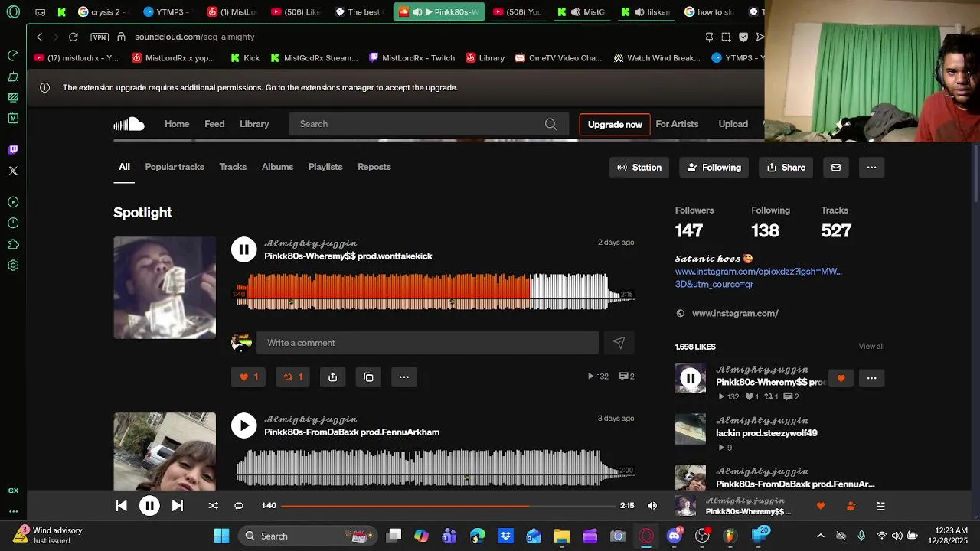Screen dimensions: 980x551
Task: Skip to previous track in player bar
Action: 121,506
